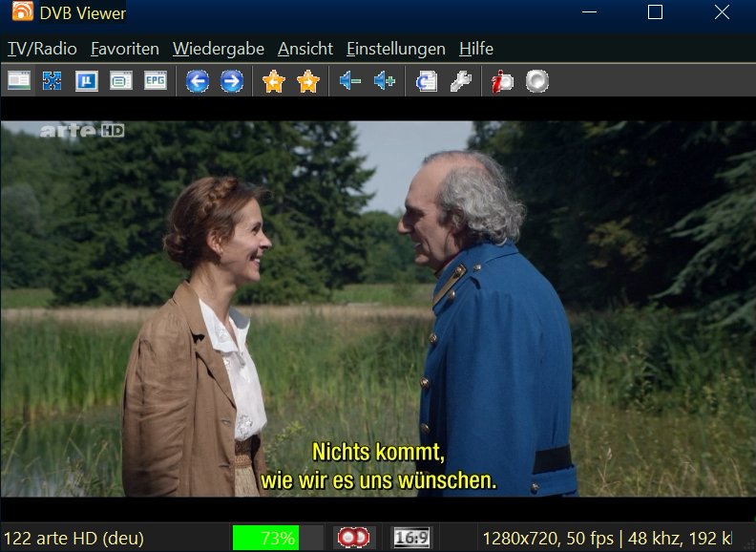
Task: Toggle the channel list view icon
Action: click(19, 82)
